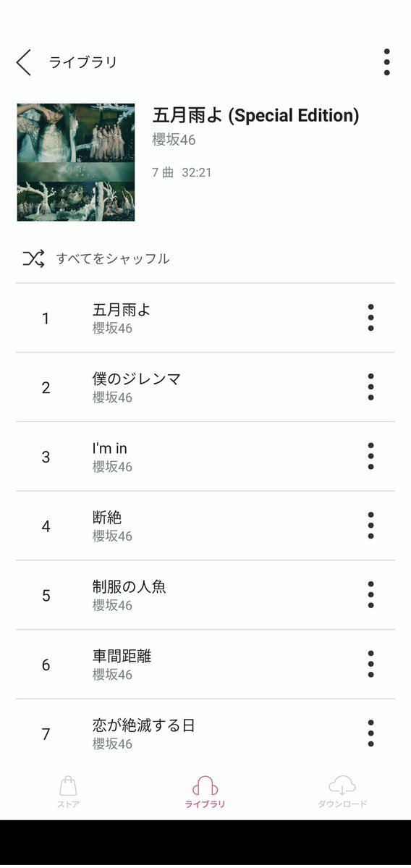Tap the album cover artwork
The image size is (411, 868).
tap(76, 162)
